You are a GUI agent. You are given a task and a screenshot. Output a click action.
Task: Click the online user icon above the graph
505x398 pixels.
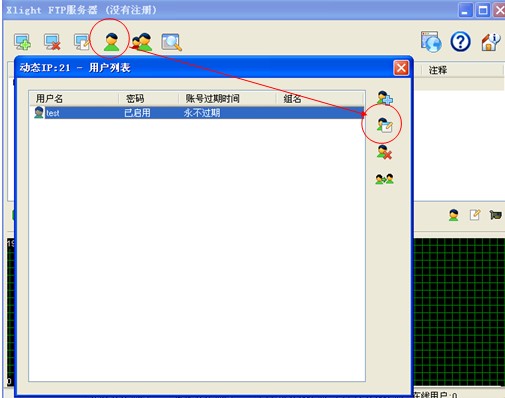[453, 215]
